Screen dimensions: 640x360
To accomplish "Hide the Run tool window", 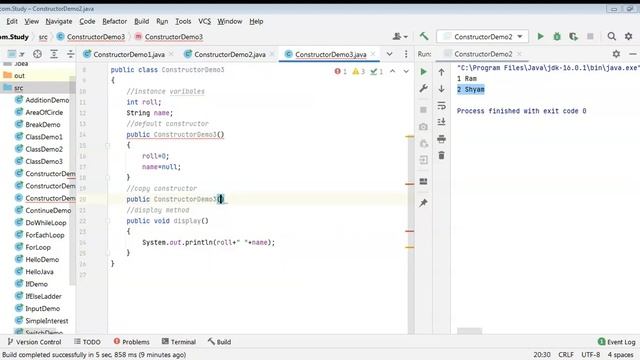I will (x=633, y=54).
